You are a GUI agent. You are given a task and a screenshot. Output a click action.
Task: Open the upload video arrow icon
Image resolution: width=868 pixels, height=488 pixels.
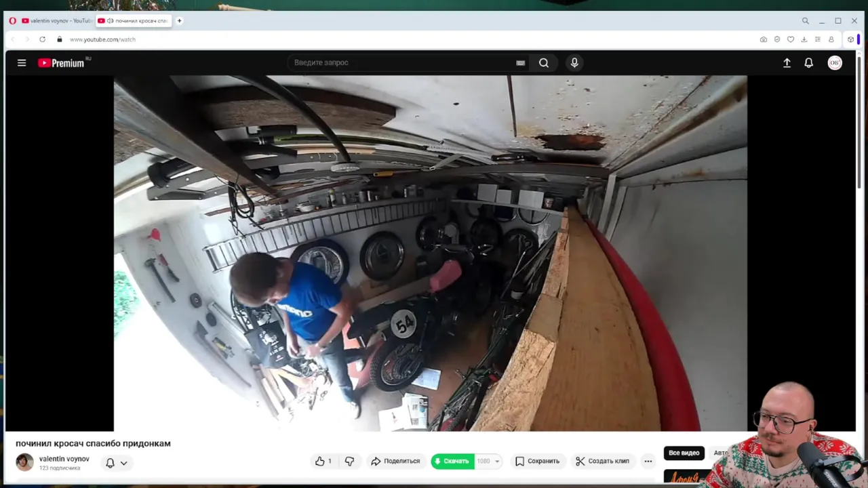click(787, 62)
